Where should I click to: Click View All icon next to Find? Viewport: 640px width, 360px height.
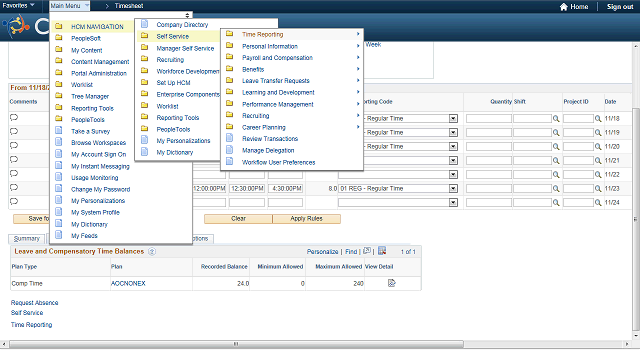pos(367,251)
